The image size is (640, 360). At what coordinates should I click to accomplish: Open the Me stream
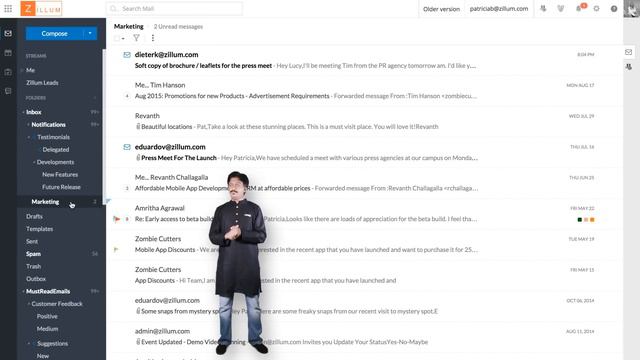click(x=30, y=70)
